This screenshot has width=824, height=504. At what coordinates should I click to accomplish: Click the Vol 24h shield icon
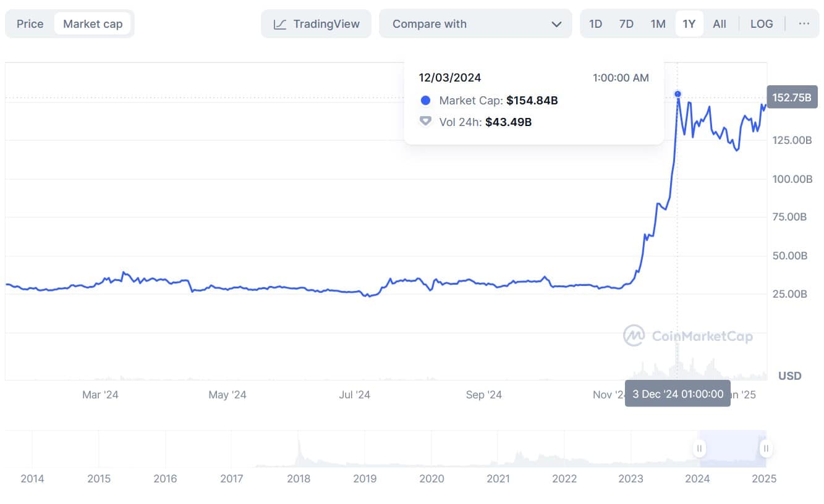pyautogui.click(x=425, y=121)
